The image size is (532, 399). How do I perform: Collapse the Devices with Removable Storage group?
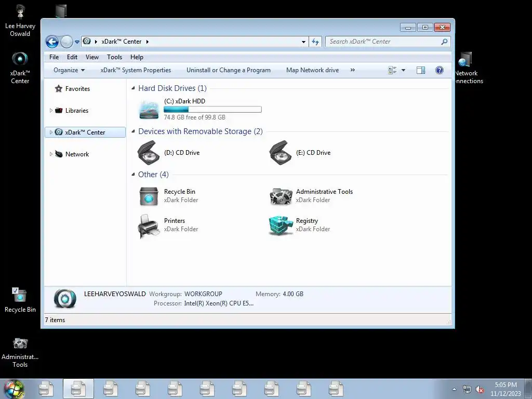pos(133,131)
